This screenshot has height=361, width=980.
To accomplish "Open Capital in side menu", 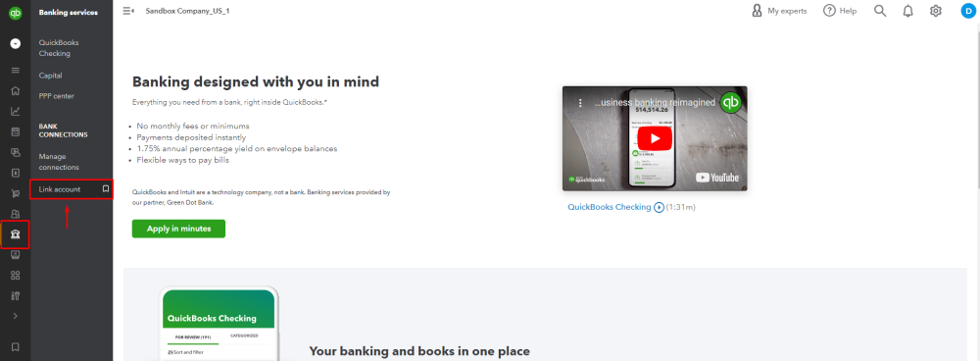I will coord(51,76).
